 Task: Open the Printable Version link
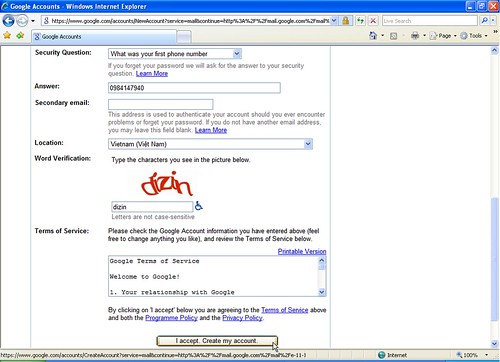coord(302,251)
